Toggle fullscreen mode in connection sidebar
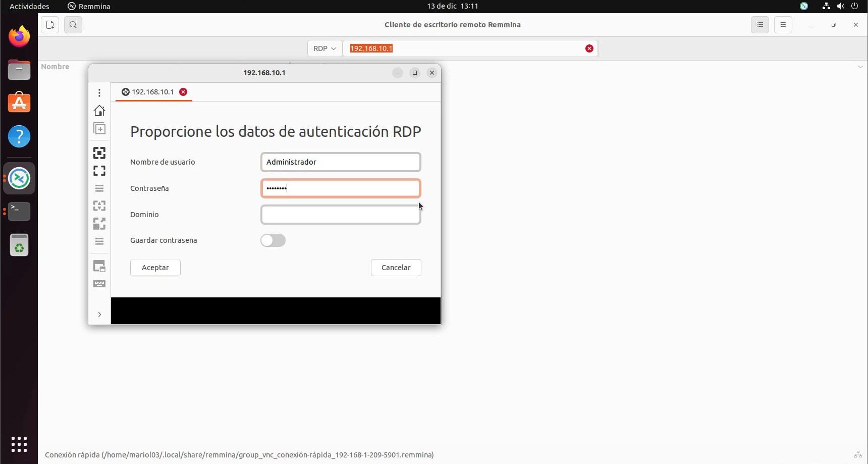 pyautogui.click(x=99, y=171)
